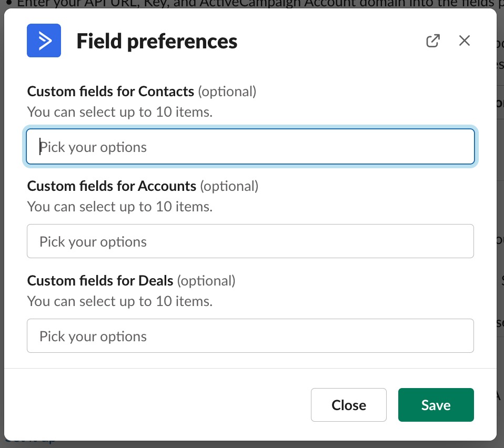Screen dimensions: 504x448
Task: Open the Custom fields for Deals picker
Action: (250, 335)
